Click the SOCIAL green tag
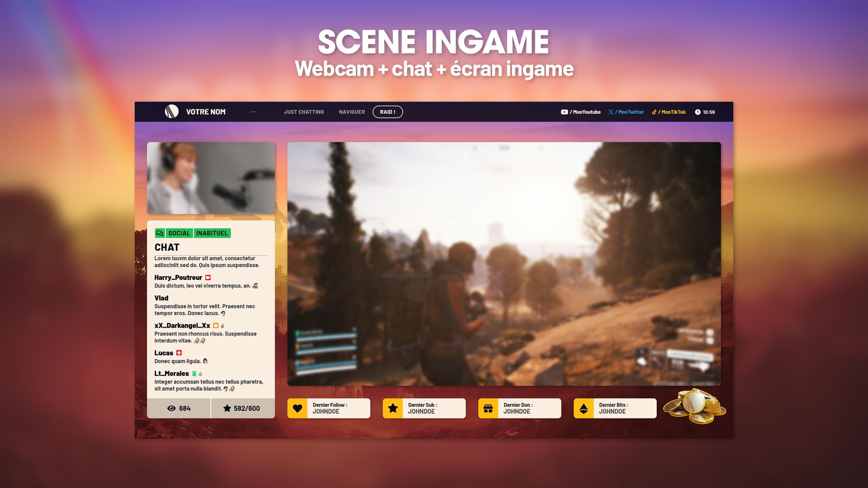Screen dimensions: 868x488 (179, 233)
